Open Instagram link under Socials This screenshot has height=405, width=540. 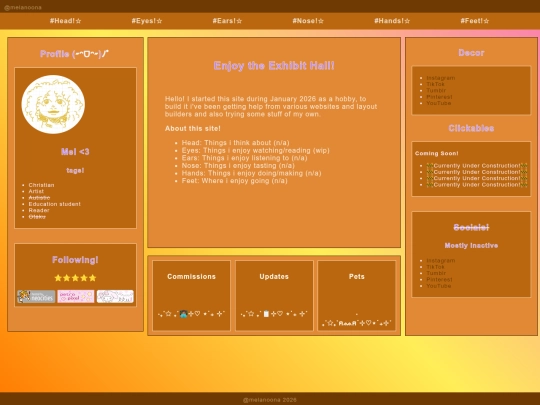point(440,260)
